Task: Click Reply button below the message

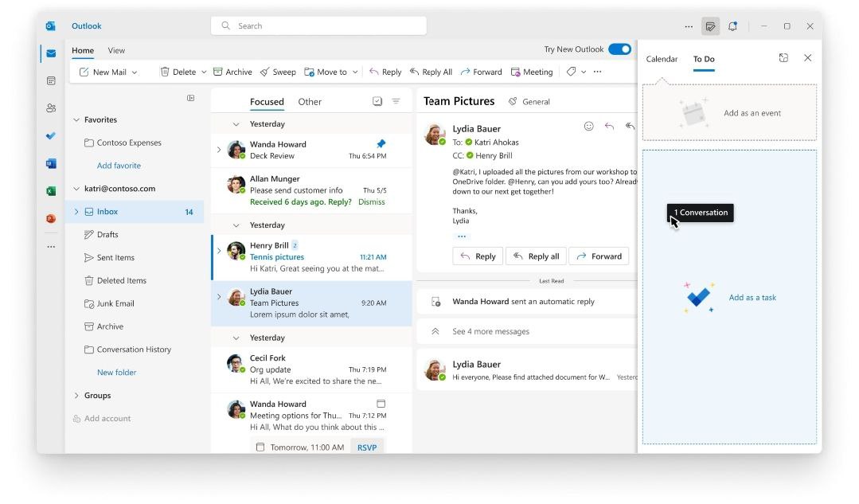Action: [478, 256]
